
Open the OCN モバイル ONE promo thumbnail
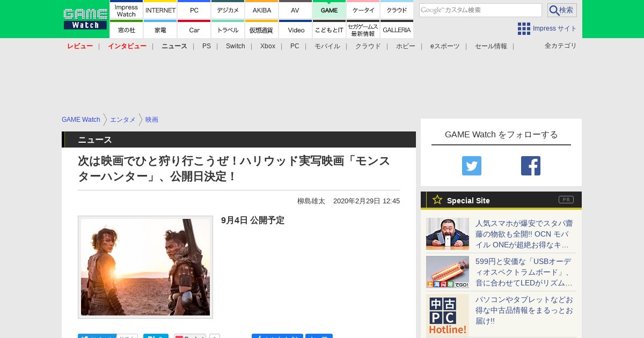pos(448,234)
